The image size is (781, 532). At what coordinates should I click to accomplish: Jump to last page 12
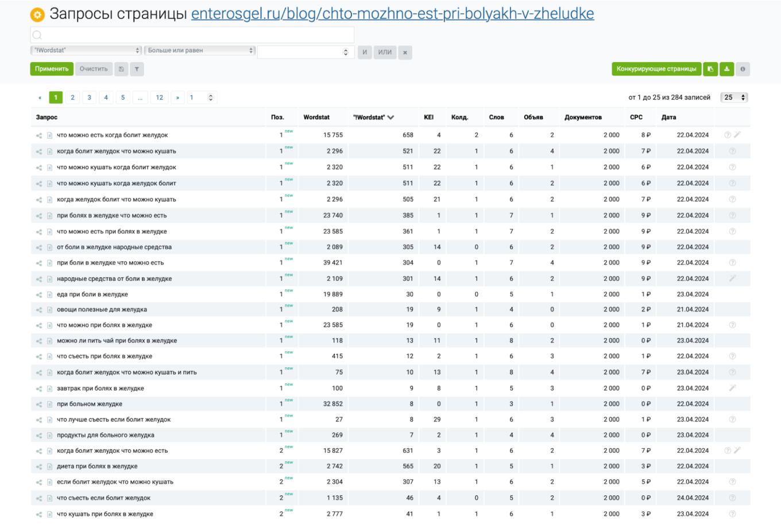pos(160,98)
